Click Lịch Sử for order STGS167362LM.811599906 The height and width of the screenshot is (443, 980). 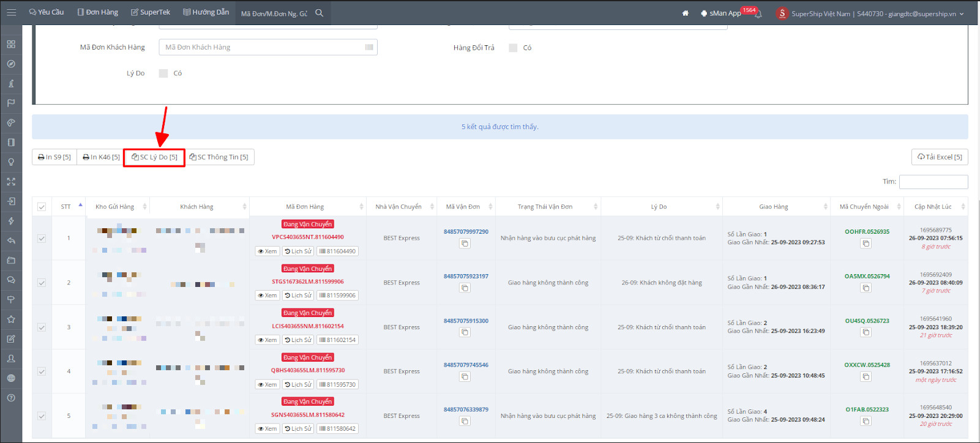click(x=298, y=296)
